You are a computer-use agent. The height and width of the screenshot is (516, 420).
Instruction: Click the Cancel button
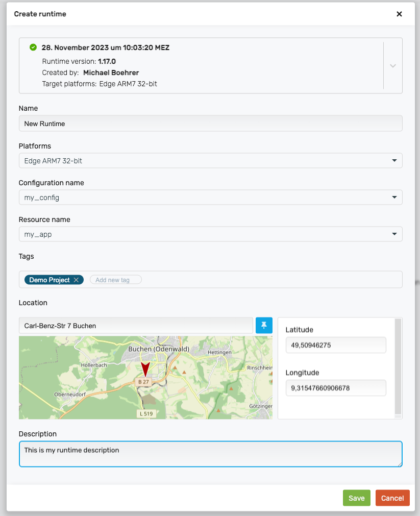pos(392,498)
